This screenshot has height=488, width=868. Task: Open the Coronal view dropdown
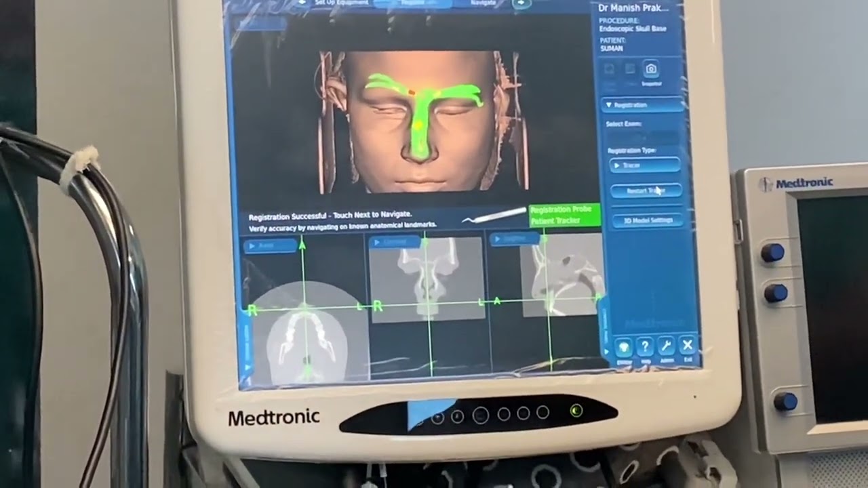point(396,241)
